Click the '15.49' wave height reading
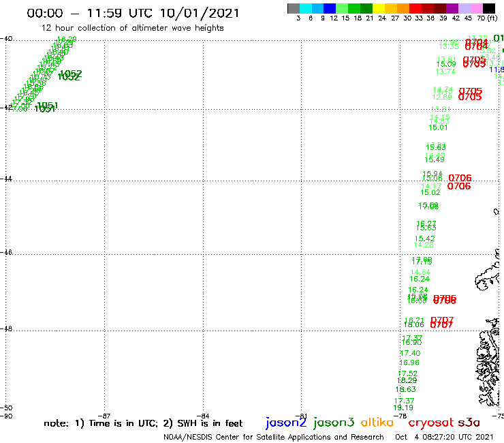504x443 pixels. [435, 159]
